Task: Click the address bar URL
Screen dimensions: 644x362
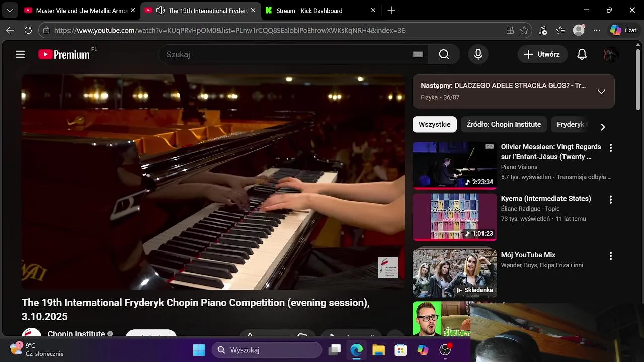Action: 230,30
